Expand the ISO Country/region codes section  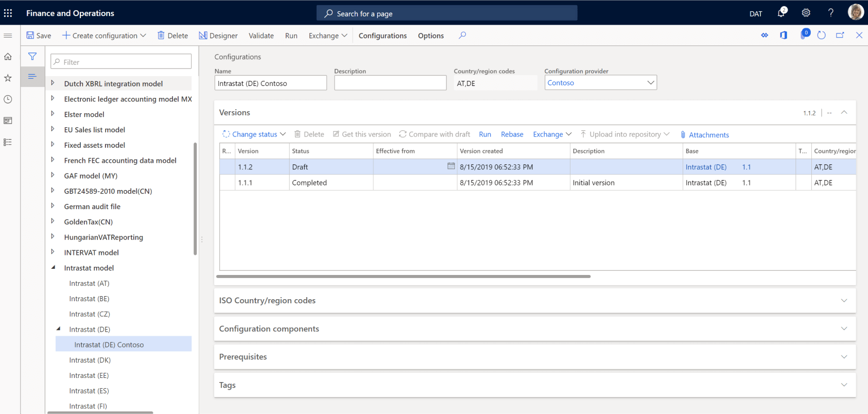(844, 301)
